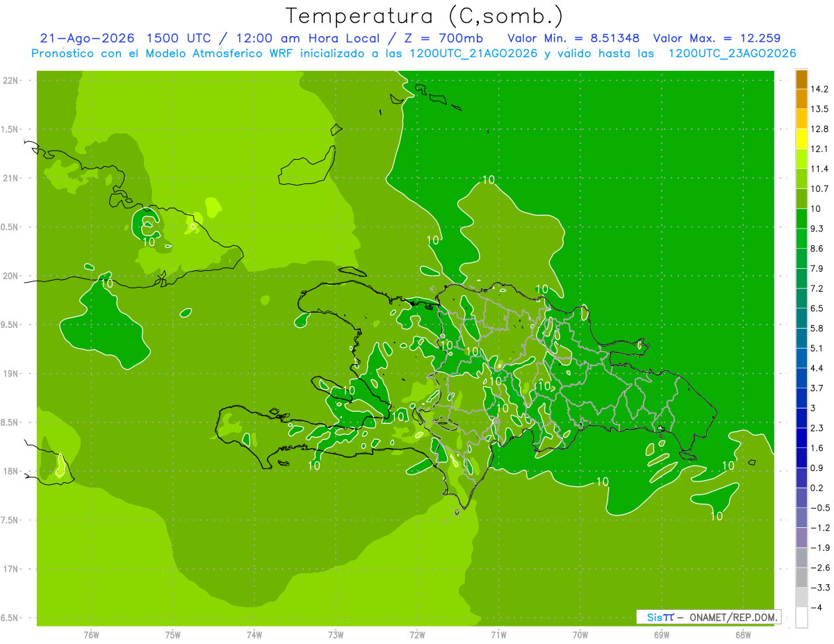
Task: Click the legend value '0.2'
Action: point(817,488)
